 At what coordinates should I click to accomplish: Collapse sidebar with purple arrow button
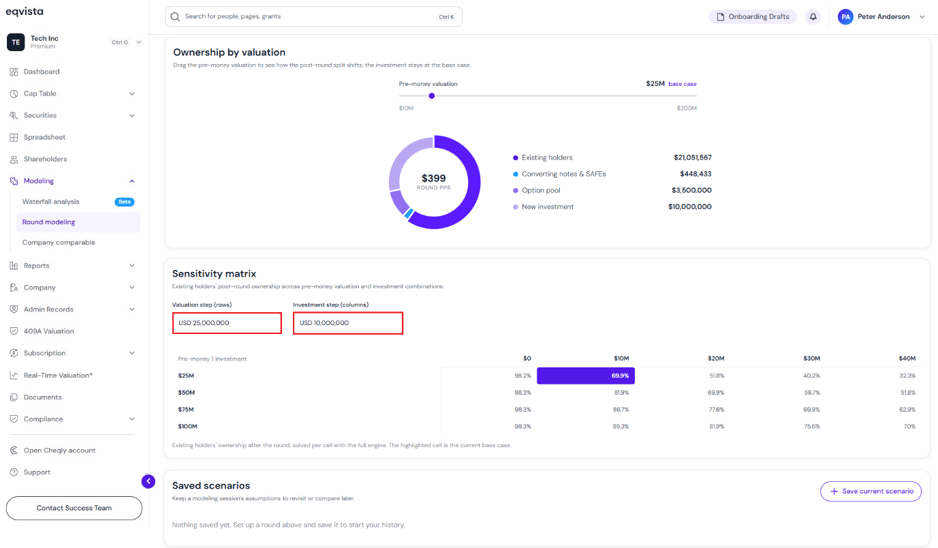(x=148, y=482)
